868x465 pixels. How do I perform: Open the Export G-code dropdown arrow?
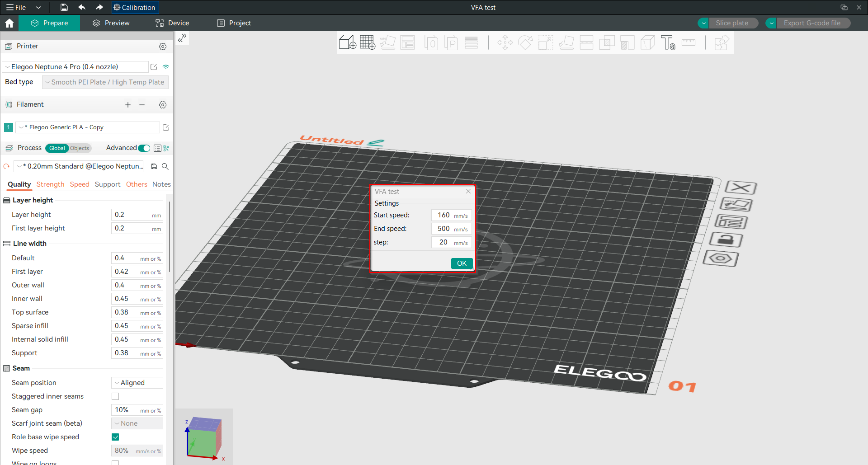coord(771,23)
